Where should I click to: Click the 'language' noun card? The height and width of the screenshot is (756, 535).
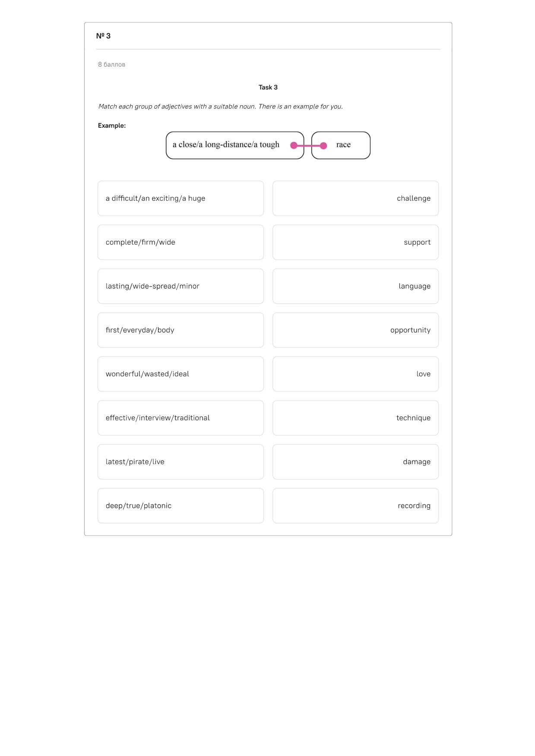coord(355,287)
